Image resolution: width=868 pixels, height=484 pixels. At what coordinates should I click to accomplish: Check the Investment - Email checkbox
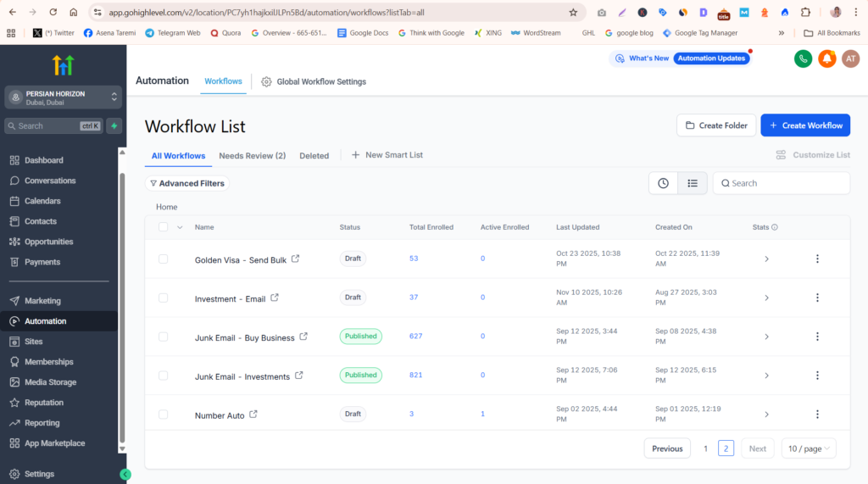coord(163,298)
